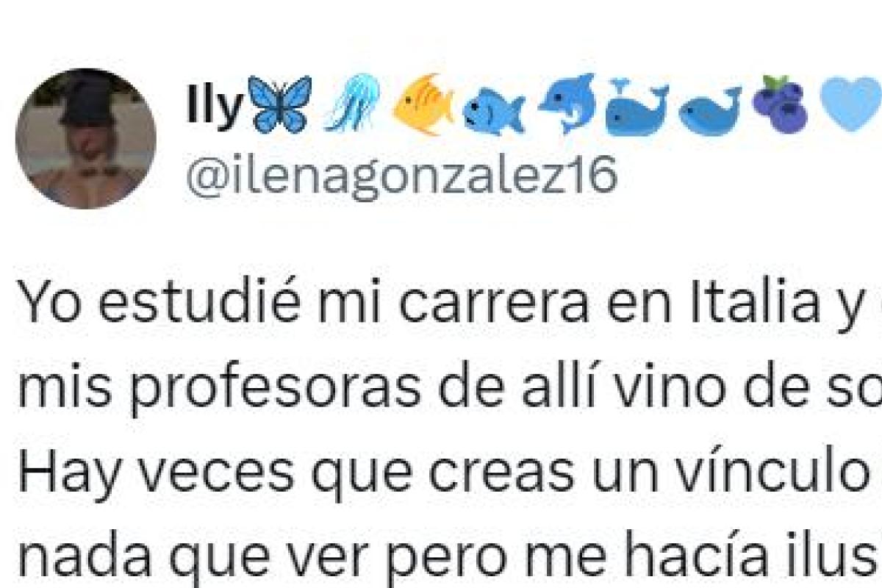Viewport: 882px width, 588px height.
Task: Click the light blue heart emoji
Action: (850, 107)
